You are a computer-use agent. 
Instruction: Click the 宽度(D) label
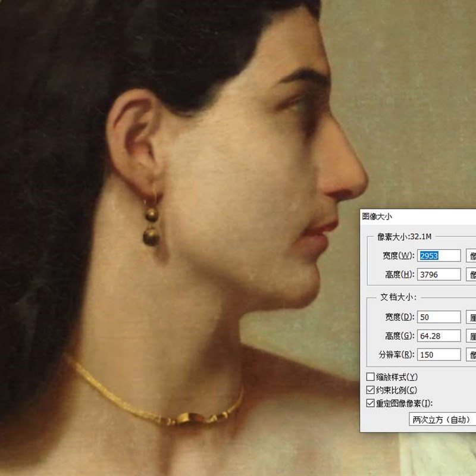click(400, 317)
